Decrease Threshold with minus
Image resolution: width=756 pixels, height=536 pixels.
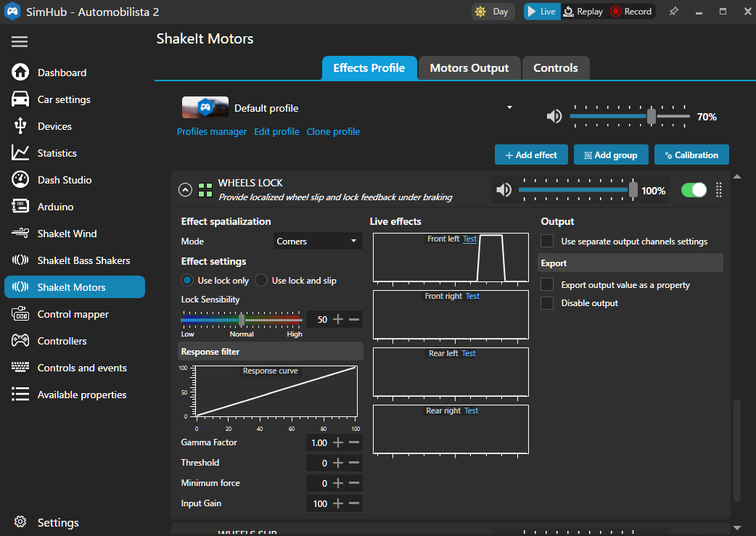[354, 463]
